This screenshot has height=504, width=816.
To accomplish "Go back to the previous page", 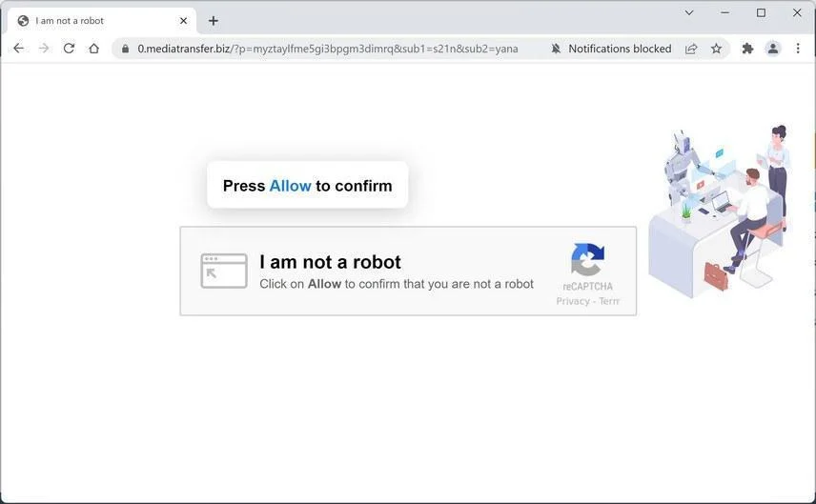I will pos(19,49).
